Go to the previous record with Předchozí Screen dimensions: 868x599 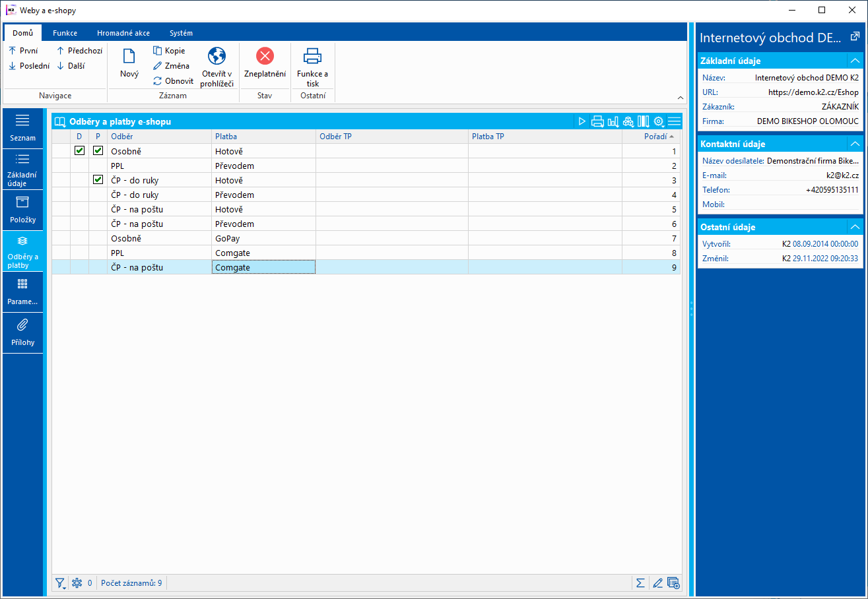[x=79, y=50]
